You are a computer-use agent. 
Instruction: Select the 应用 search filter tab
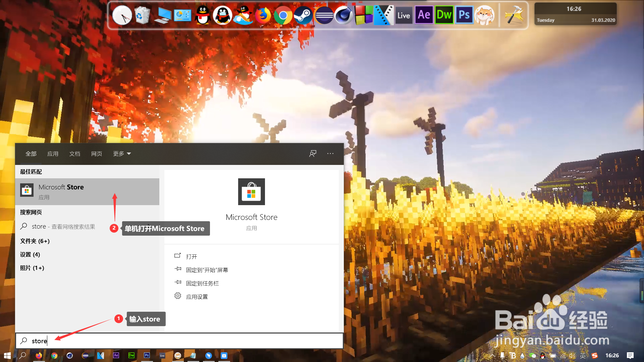click(x=53, y=154)
